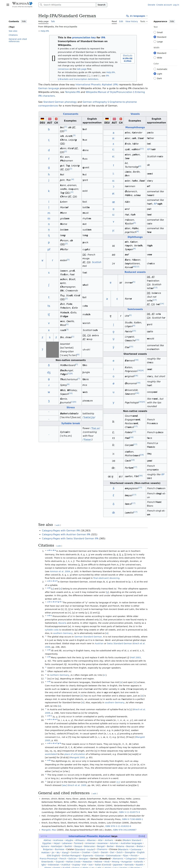
Task: Click the Swiss flag in the Consonants table
Action: pyautogui.click(x=56, y=119)
